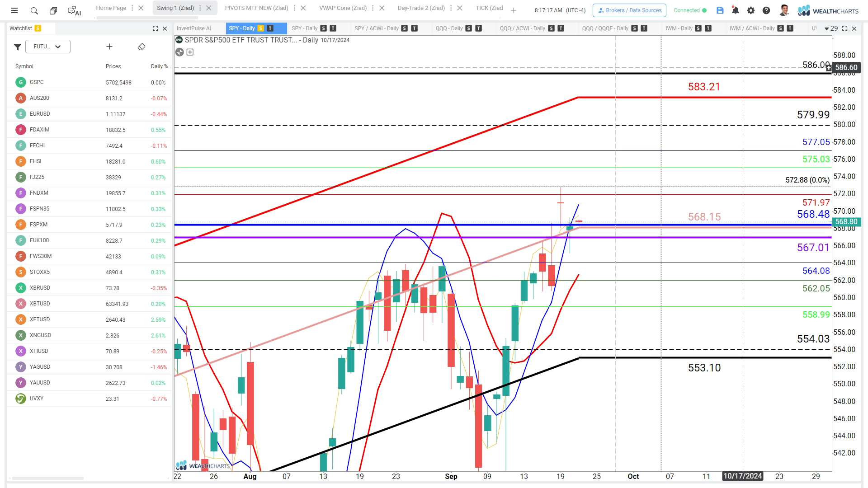This screenshot has width=868, height=488.
Task: Click the 568.80 current price label
Action: coord(846,222)
